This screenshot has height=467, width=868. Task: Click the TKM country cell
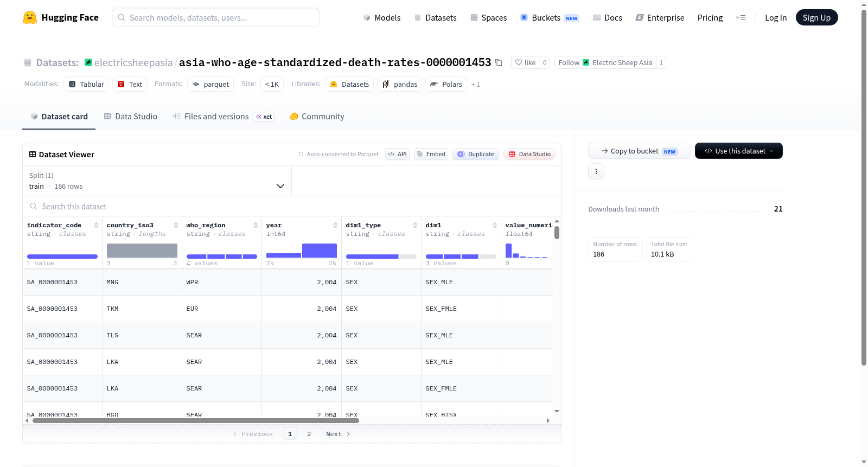coord(142,309)
